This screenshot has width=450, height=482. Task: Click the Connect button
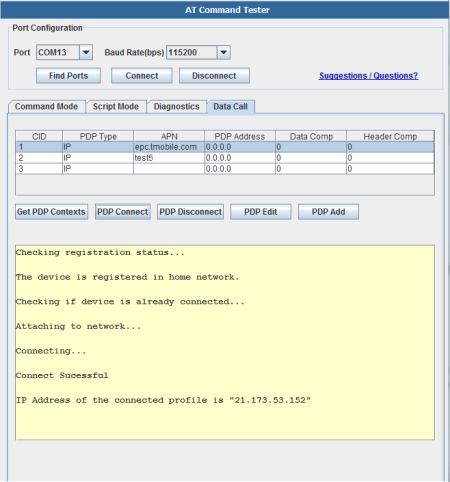tap(142, 76)
